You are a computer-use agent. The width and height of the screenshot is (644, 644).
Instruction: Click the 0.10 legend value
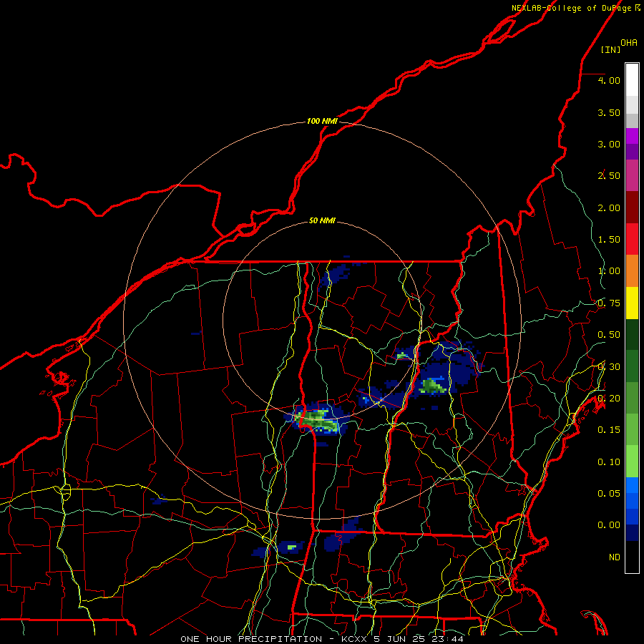[x=609, y=462]
